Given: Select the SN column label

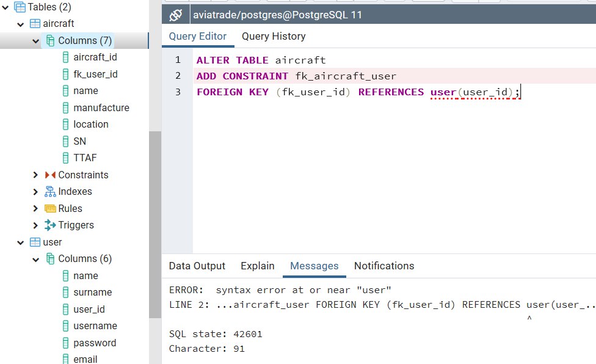Looking at the screenshot, I should coord(80,141).
